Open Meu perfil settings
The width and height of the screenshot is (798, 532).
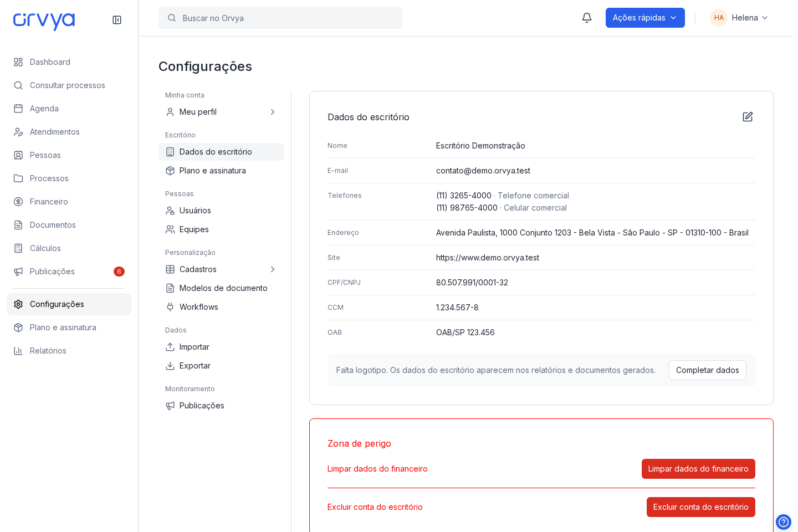[221, 112]
